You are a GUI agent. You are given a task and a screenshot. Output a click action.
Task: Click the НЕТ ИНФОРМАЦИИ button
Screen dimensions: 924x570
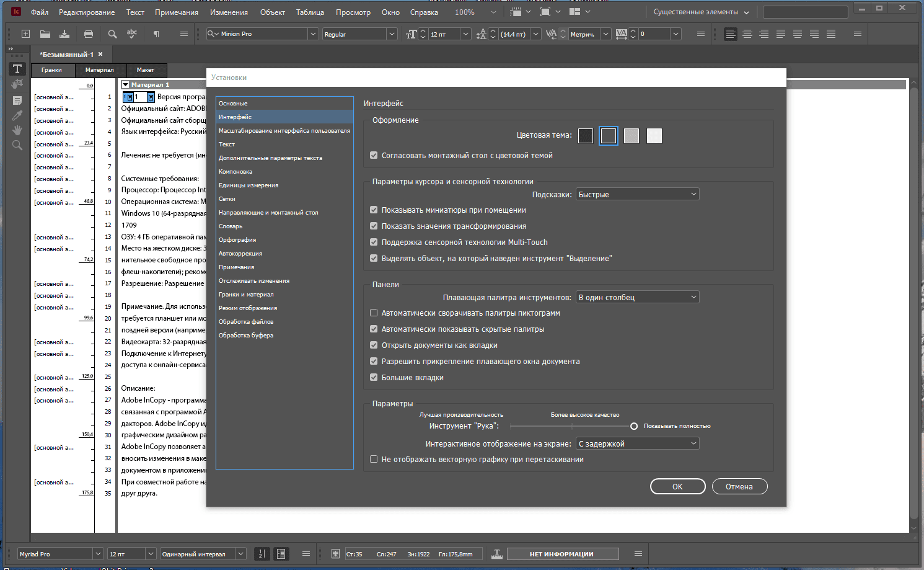(562, 554)
